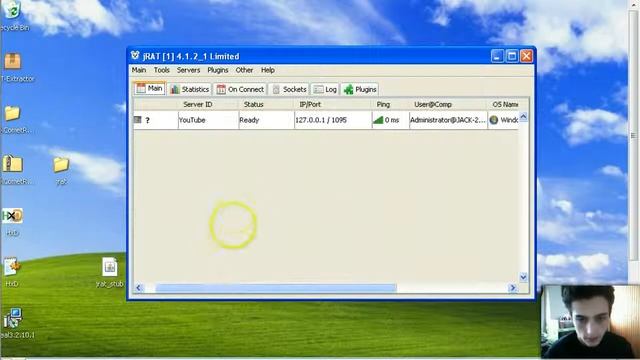Image resolution: width=640 pixels, height=360 pixels.
Task: Click the horizontal scrollbar right arrow
Action: coord(513,288)
